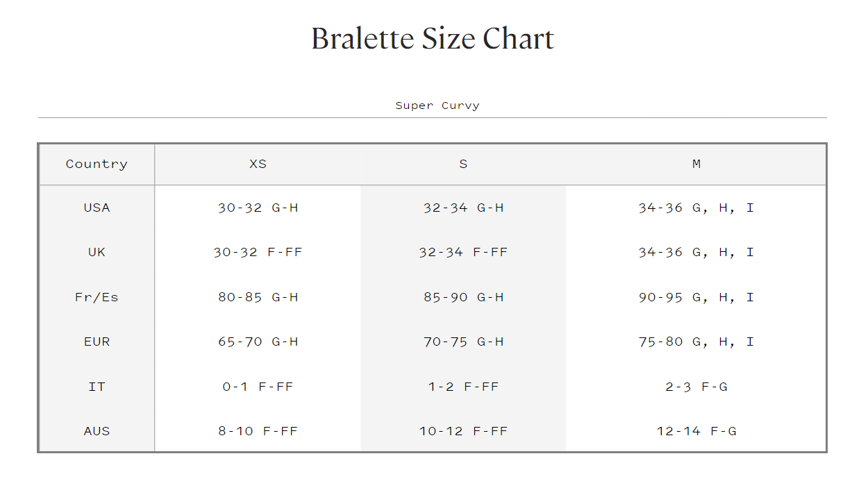Click the UK row label
Viewport: 868px width, 497px height.
[97, 252]
